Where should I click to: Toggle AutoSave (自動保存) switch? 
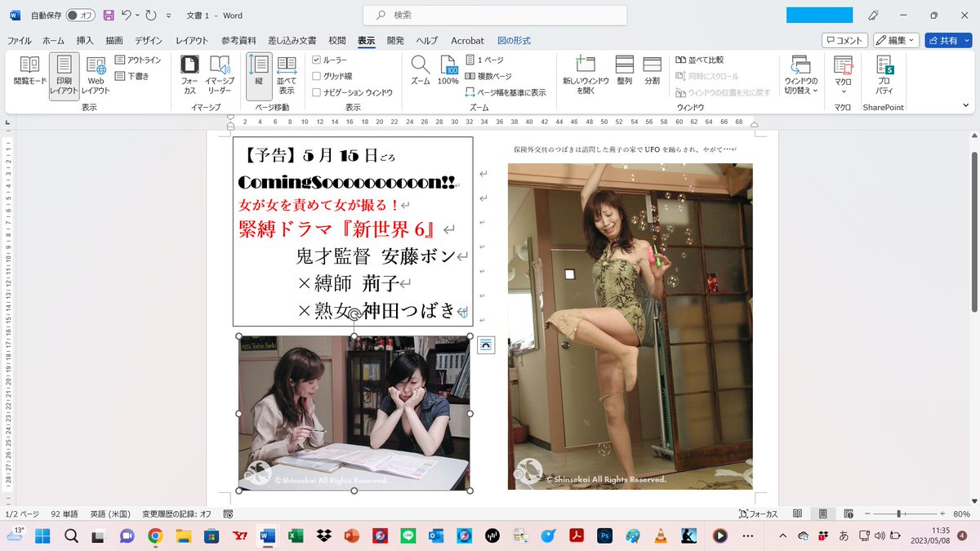point(80,16)
